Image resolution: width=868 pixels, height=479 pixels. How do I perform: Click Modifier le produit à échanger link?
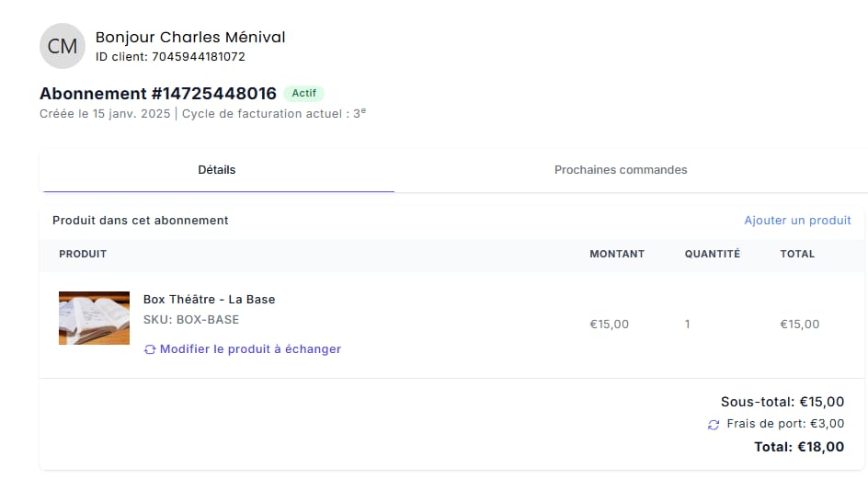pos(250,349)
